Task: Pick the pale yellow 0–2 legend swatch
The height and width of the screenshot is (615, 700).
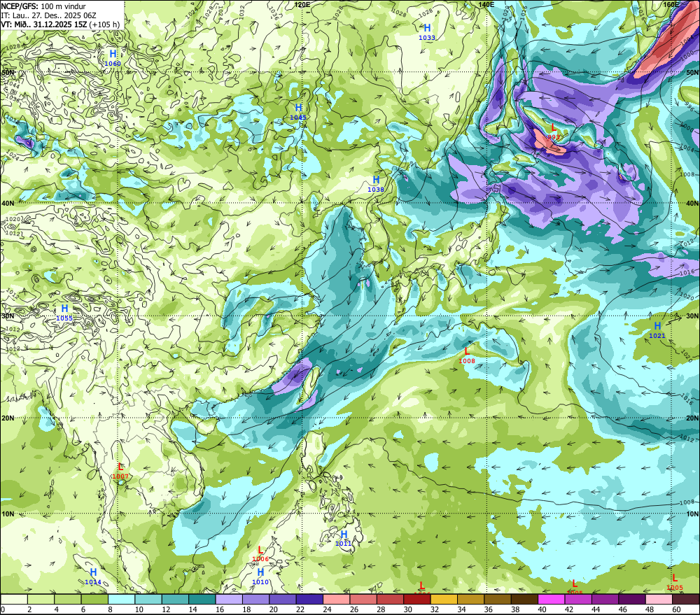Action: 14,599
